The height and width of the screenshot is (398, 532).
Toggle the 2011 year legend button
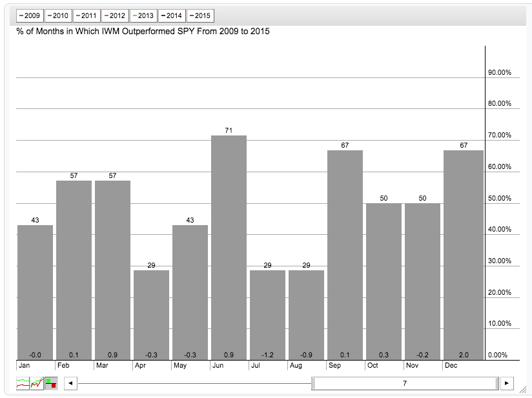[x=87, y=15]
